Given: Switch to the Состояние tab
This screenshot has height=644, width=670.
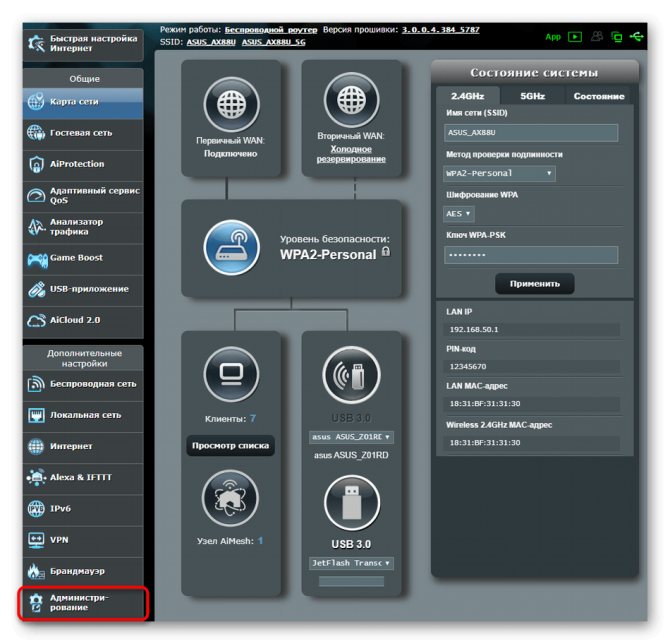Looking at the screenshot, I should click(x=599, y=96).
